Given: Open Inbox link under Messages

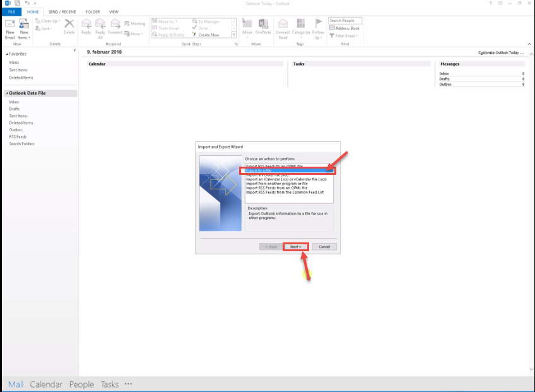Looking at the screenshot, I should tap(444, 73).
